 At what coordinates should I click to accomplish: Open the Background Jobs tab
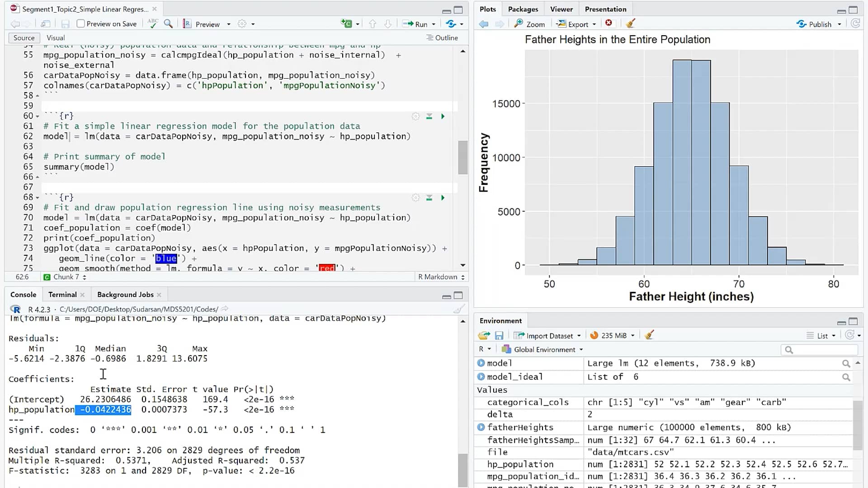pos(125,295)
